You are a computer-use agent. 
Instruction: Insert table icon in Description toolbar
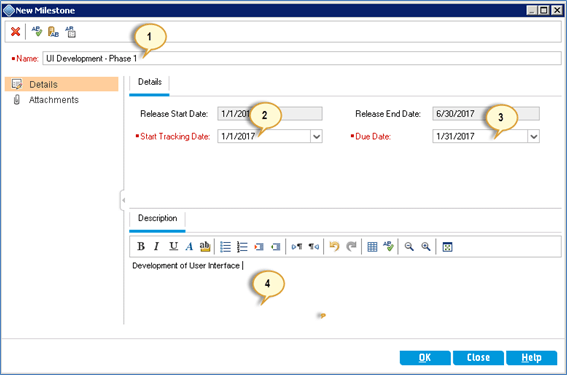tap(372, 247)
